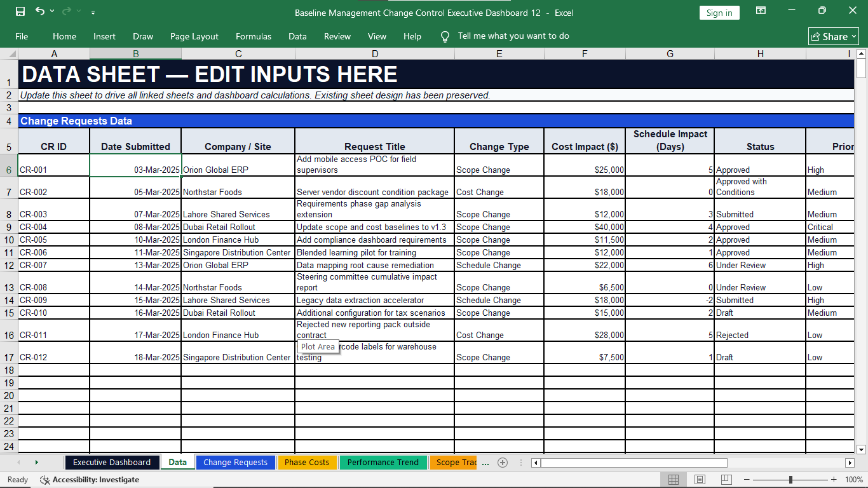Open the Insert ribbon tab

[104, 36]
